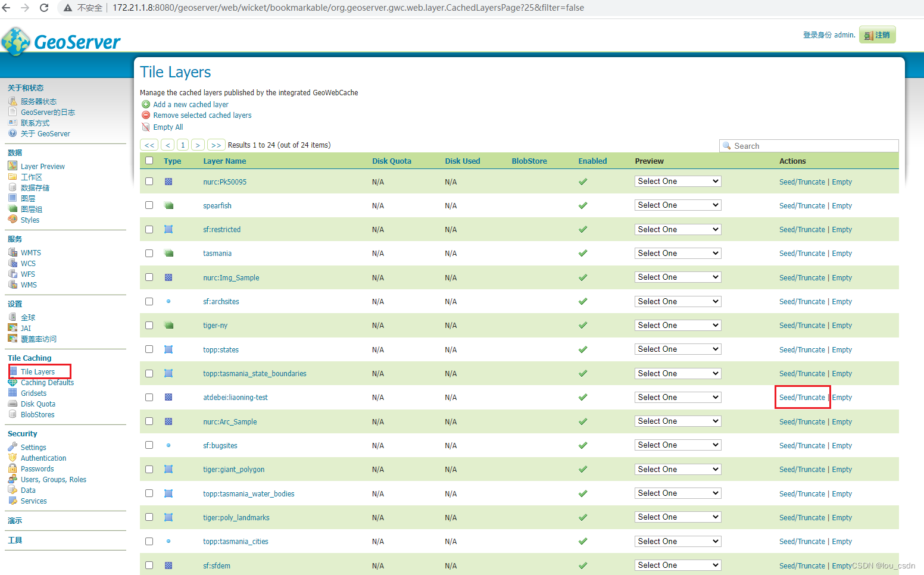This screenshot has width=924, height=575.
Task: Open Preview dropdown for spearfish
Action: 678,205
